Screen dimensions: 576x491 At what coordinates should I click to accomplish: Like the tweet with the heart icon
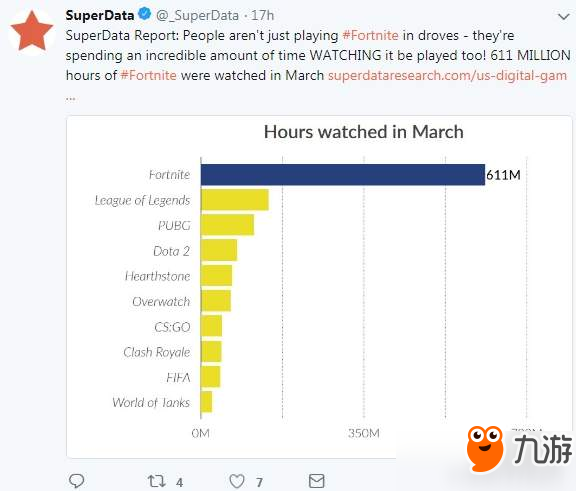pyautogui.click(x=237, y=481)
